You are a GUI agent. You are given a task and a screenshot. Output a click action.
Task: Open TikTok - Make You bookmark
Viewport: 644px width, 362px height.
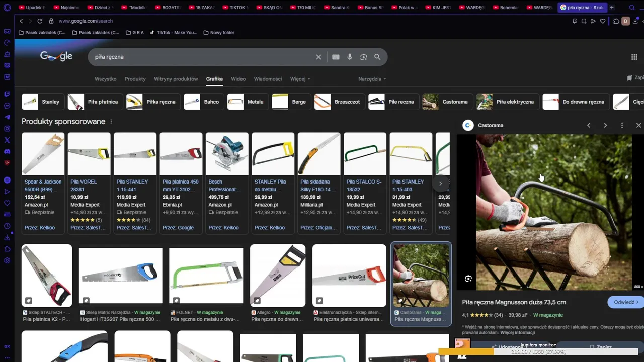coord(174,33)
